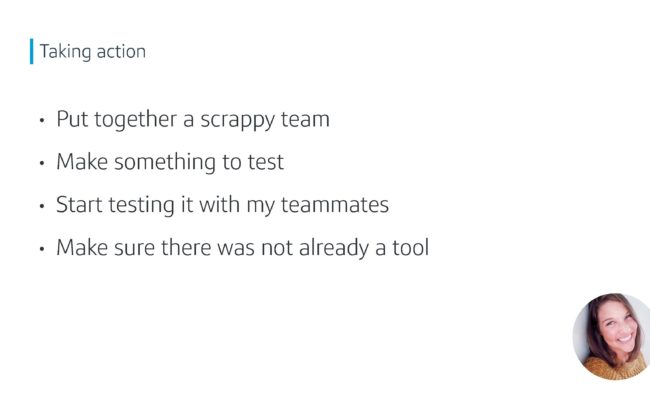650x406 pixels.
Task: Click the "Start testing it with my teammates" line
Action: [222, 205]
